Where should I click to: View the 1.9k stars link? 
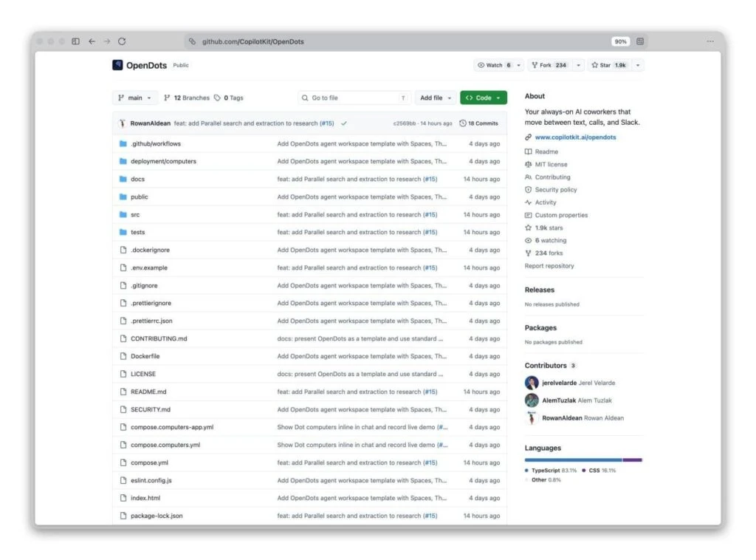[549, 228]
